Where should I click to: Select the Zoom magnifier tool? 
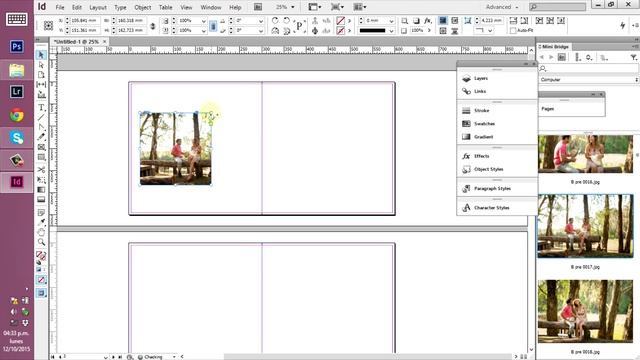click(x=41, y=242)
